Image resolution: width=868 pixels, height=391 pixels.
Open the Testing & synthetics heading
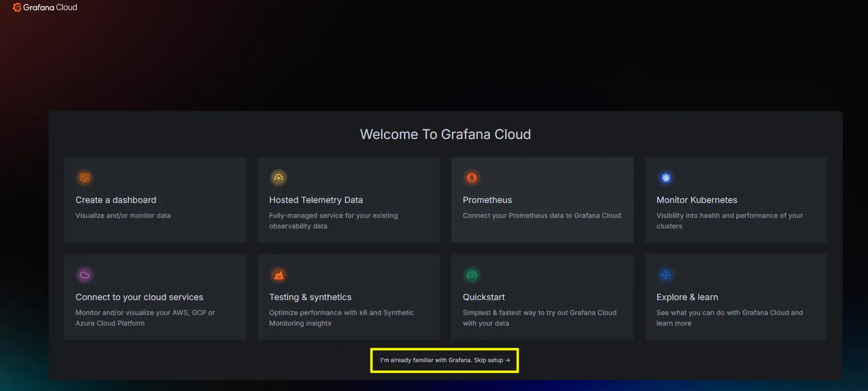point(310,297)
